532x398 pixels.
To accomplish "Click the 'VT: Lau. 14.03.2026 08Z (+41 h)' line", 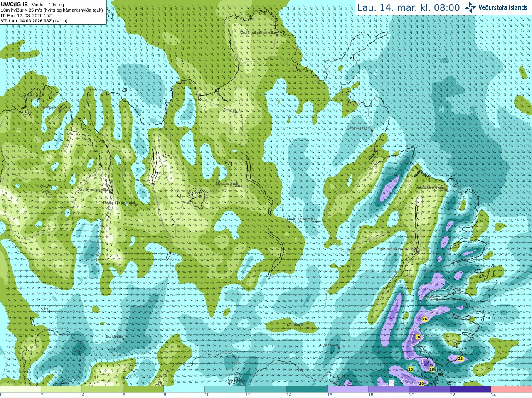I will (34, 21).
